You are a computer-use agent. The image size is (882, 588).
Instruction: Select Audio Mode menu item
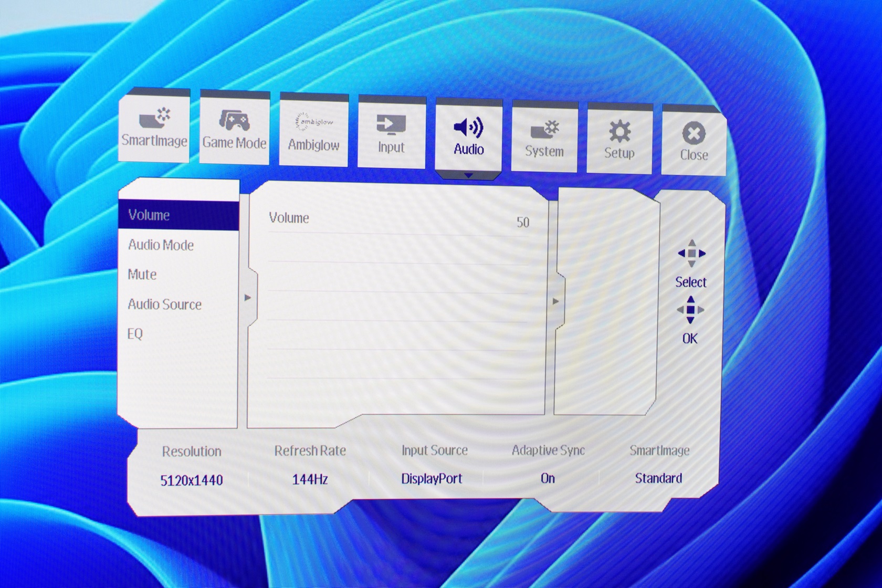coord(161,245)
